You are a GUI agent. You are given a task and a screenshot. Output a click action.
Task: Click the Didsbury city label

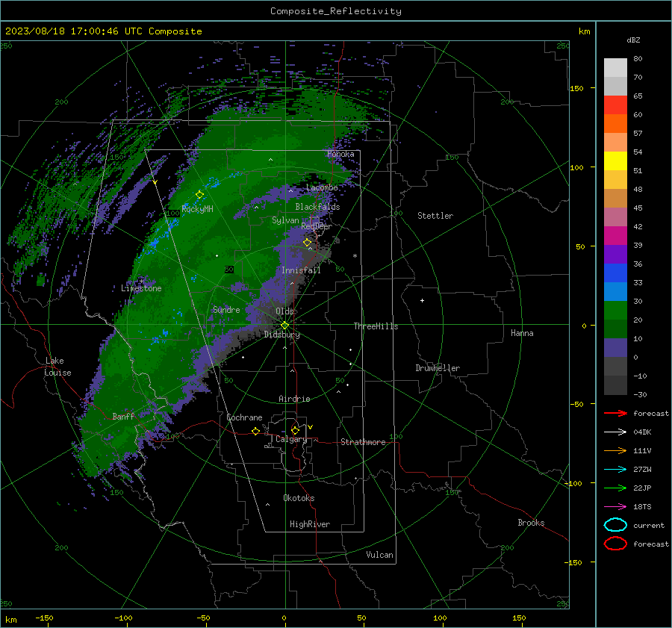click(281, 335)
